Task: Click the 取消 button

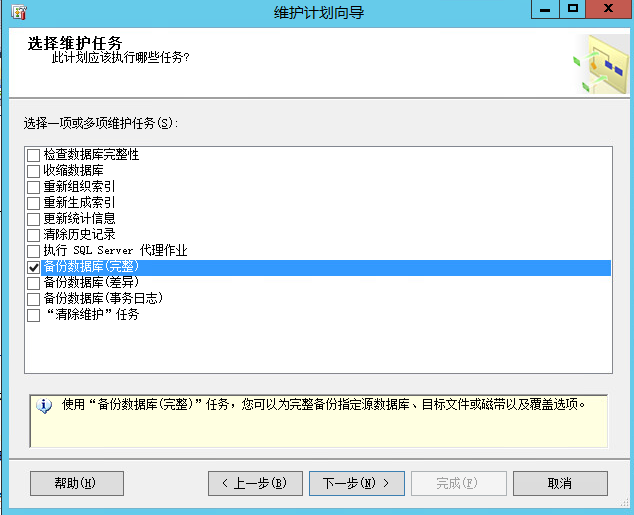Action: [559, 483]
